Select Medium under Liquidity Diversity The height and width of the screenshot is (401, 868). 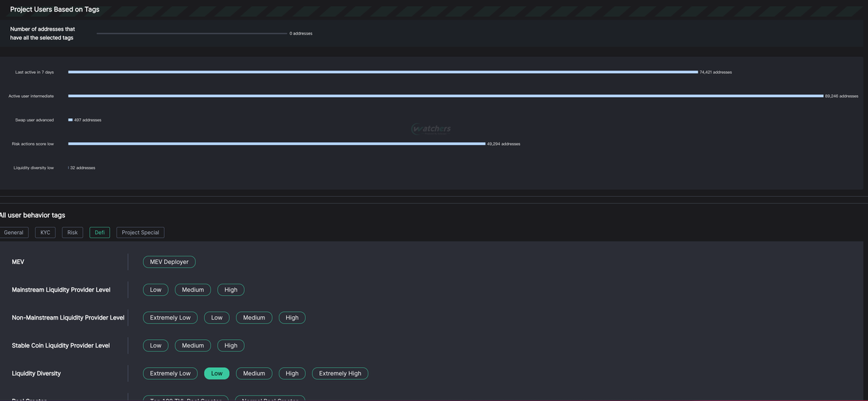pyautogui.click(x=254, y=373)
